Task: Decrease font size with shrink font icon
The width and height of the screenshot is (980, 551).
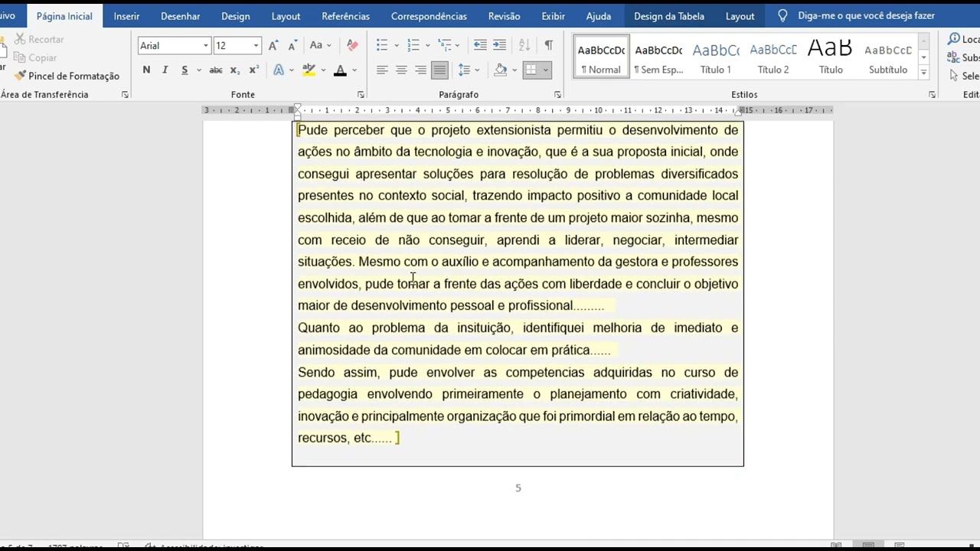Action: [292, 46]
